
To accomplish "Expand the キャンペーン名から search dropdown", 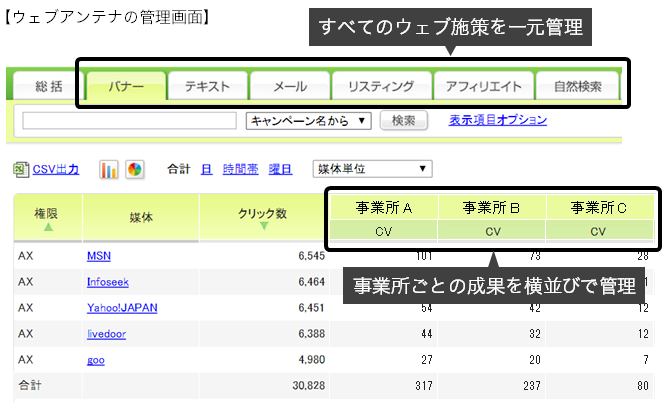I will coord(309,121).
